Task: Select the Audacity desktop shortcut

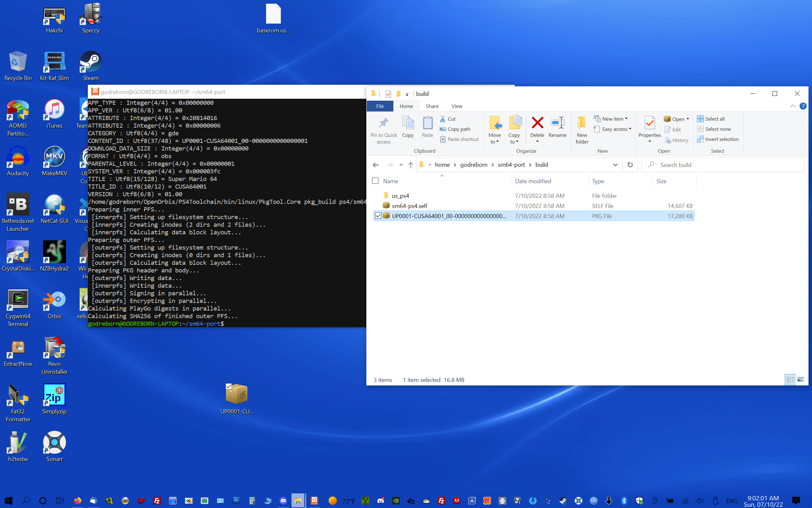Action: point(18,161)
